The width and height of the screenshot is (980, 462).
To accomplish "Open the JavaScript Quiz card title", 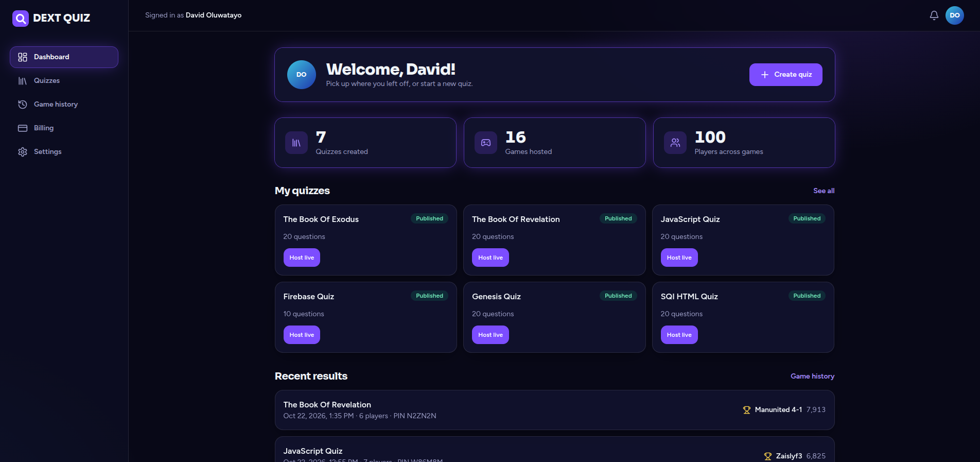I will point(690,219).
